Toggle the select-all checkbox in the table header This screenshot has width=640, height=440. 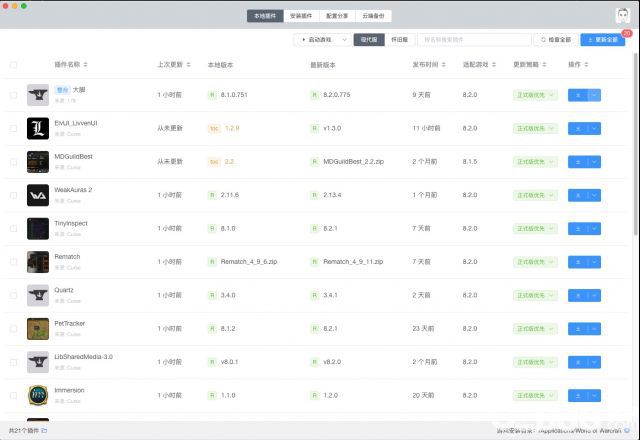coord(13,64)
